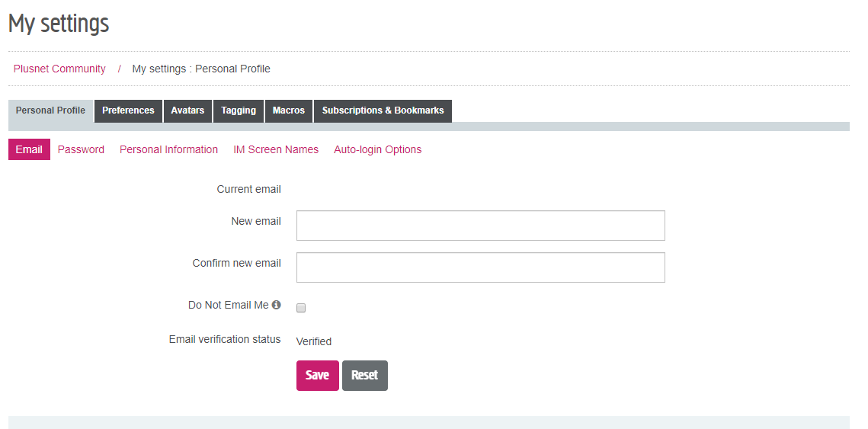Switch to the Preferences tab

[x=128, y=110]
